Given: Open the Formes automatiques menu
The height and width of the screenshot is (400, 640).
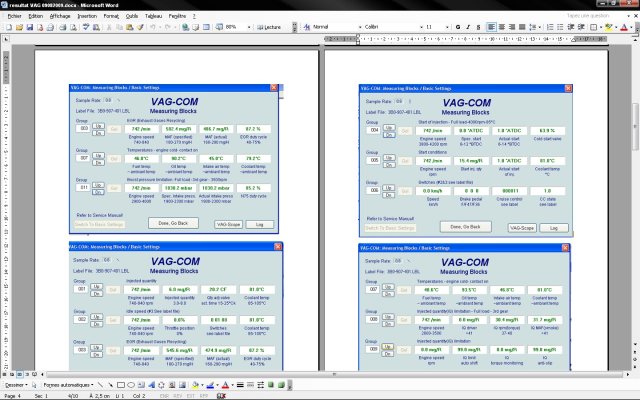Looking at the screenshot, I should pyautogui.click(x=68, y=385).
